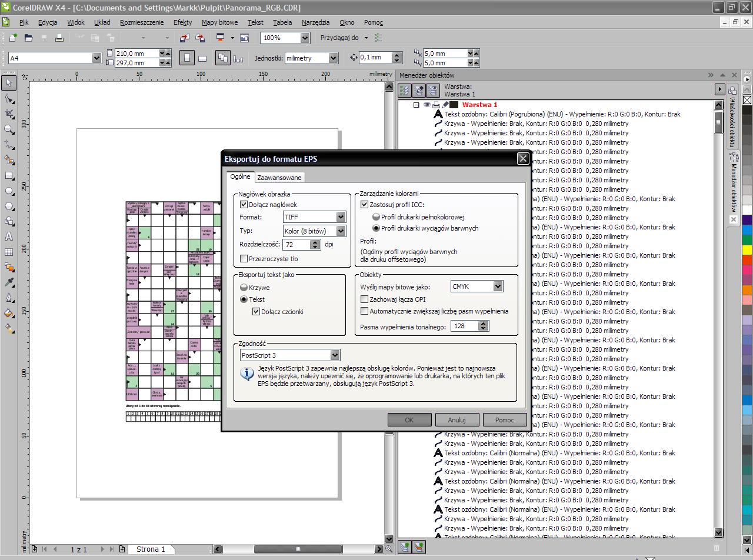Image resolution: width=753 pixels, height=560 pixels.
Task: Collapse the Warstwa 1 layer tree
Action: 416,105
